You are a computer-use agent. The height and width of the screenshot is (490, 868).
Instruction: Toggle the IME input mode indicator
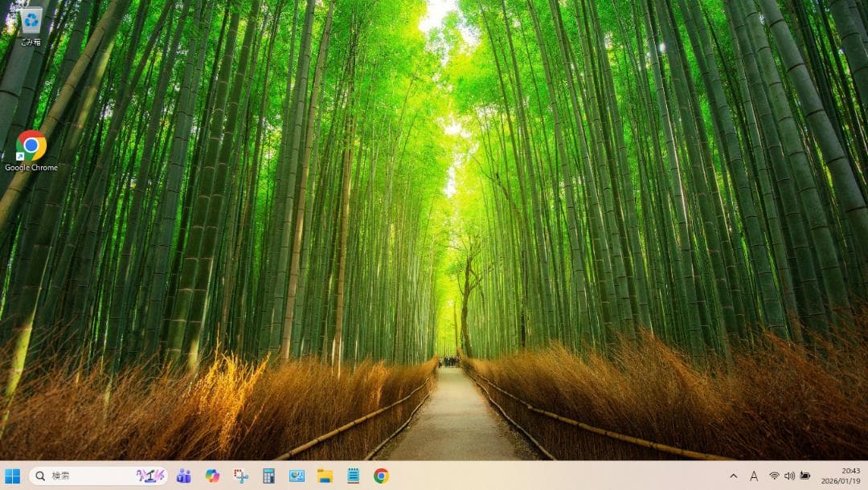(754, 476)
